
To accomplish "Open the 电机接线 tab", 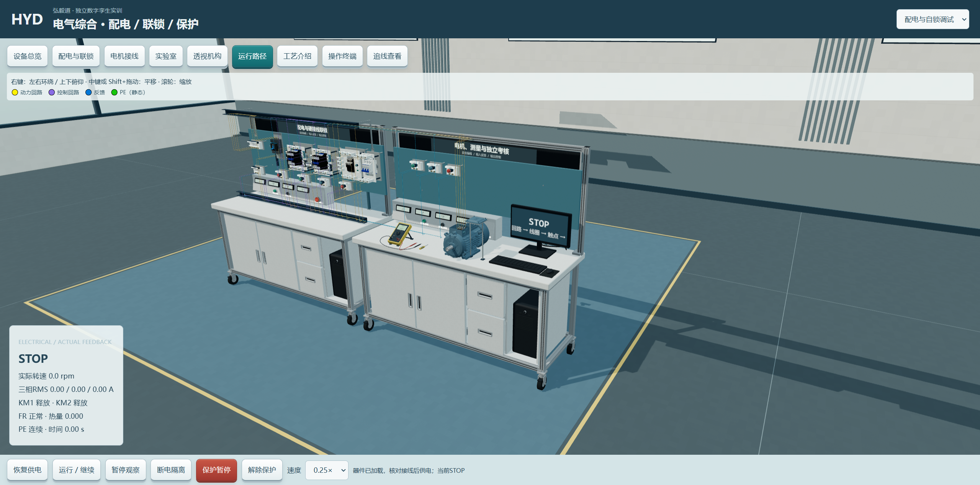I will click(x=124, y=56).
